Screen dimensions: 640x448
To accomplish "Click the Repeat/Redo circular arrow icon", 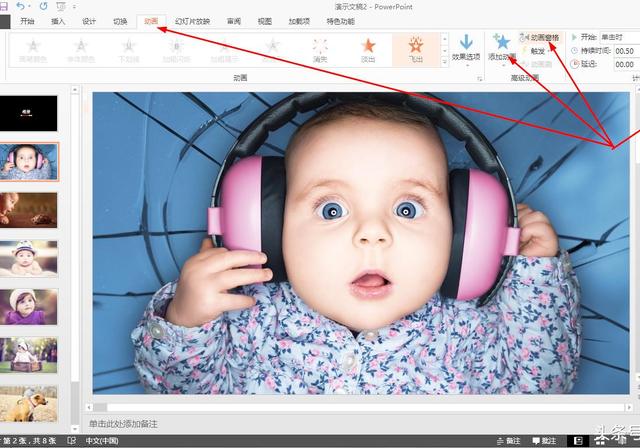I will tap(43, 6).
